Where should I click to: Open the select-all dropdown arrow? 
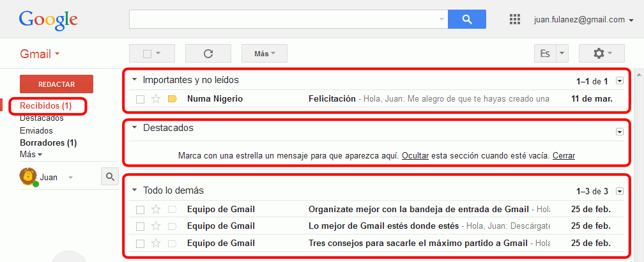(158, 54)
